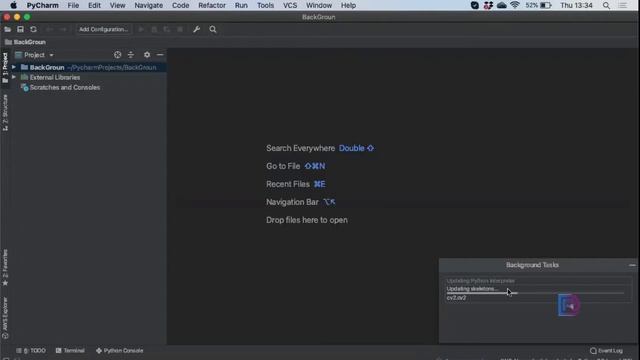The width and height of the screenshot is (640, 360).
Task: Click the Save All toolbar icon
Action: click(20, 29)
